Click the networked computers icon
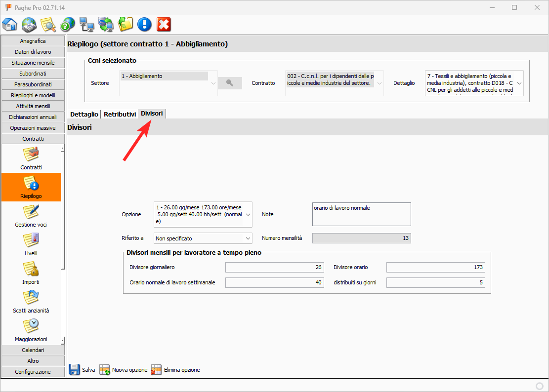The image size is (549, 392). (x=87, y=24)
